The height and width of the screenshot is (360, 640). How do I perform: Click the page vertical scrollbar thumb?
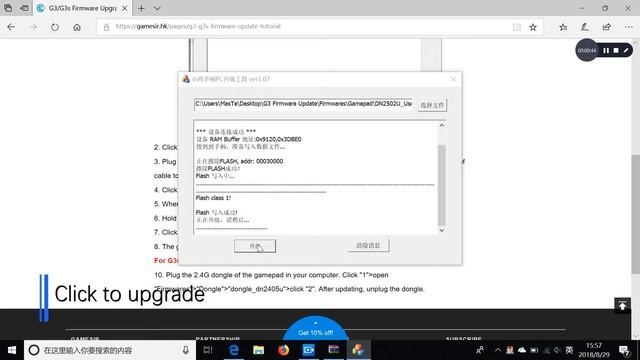[636, 214]
